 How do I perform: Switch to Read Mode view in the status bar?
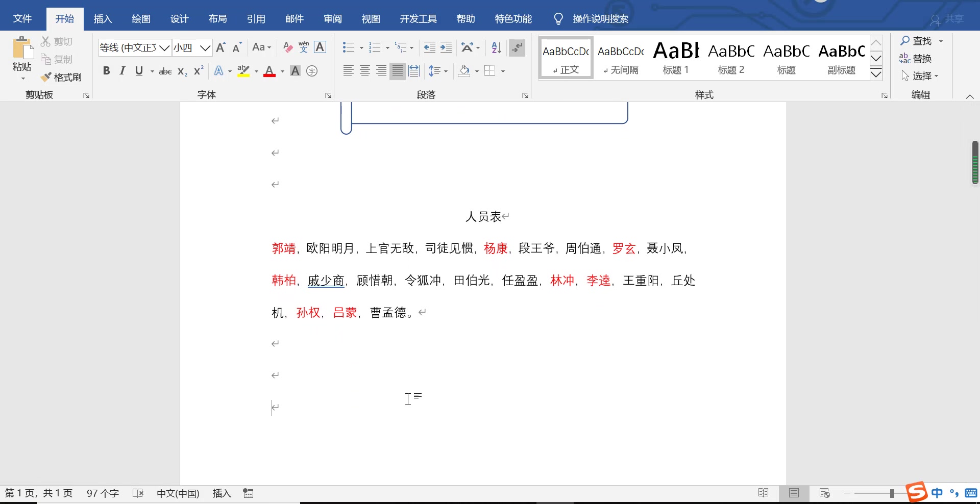(764, 493)
